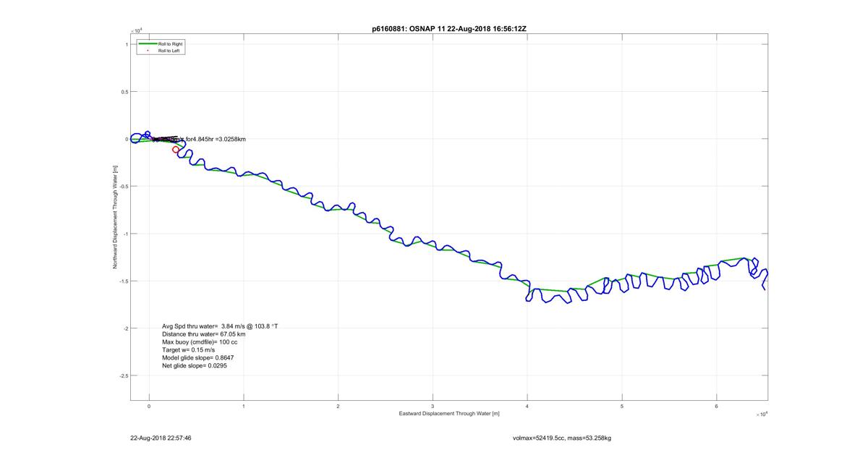Click the x-axis tick label '3'
Image resolution: width=868 pixels, height=450 pixels.
coord(433,406)
